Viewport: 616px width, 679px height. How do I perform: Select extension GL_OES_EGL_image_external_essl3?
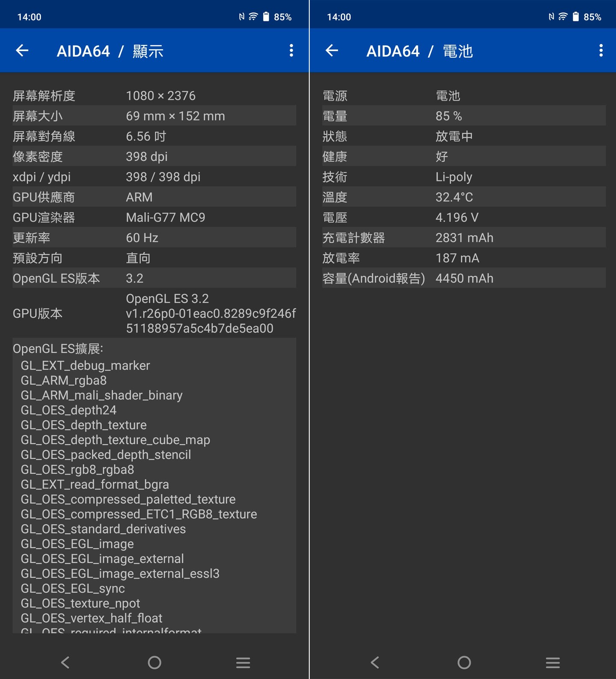[120, 573]
